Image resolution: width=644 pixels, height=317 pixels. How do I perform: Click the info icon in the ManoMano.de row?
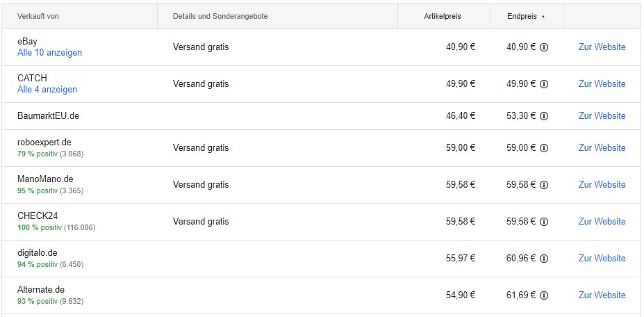coord(544,185)
